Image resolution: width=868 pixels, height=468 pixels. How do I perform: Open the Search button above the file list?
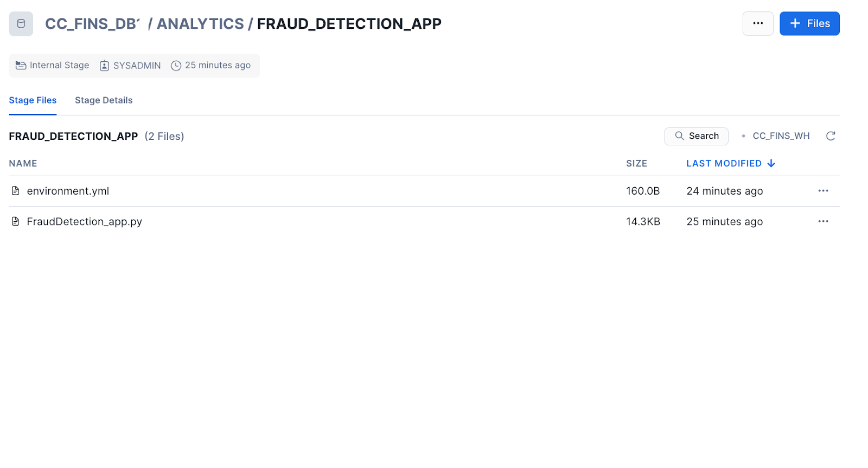pos(696,136)
